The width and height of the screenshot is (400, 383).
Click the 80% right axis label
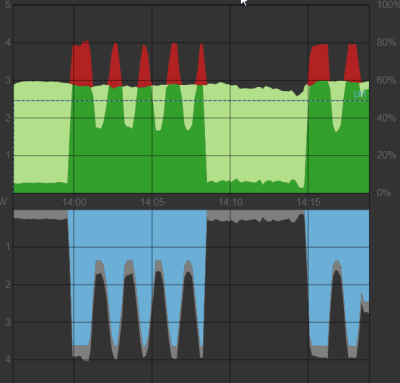(x=387, y=42)
